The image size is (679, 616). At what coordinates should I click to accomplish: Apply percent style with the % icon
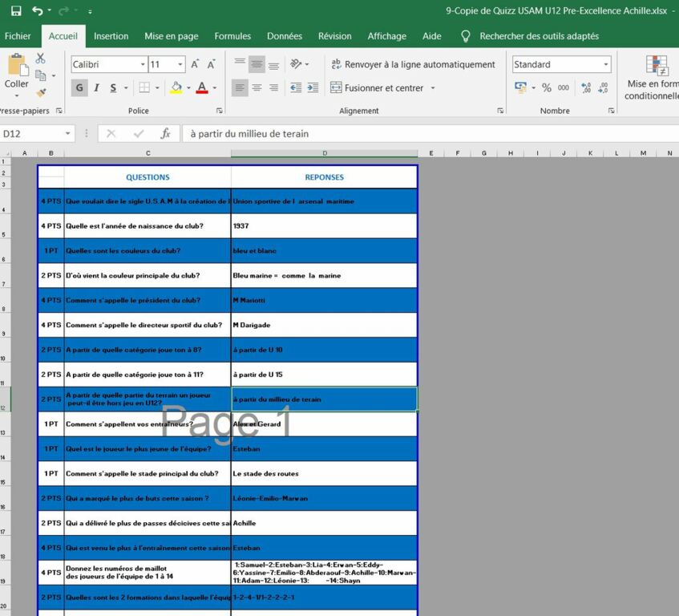(x=546, y=88)
